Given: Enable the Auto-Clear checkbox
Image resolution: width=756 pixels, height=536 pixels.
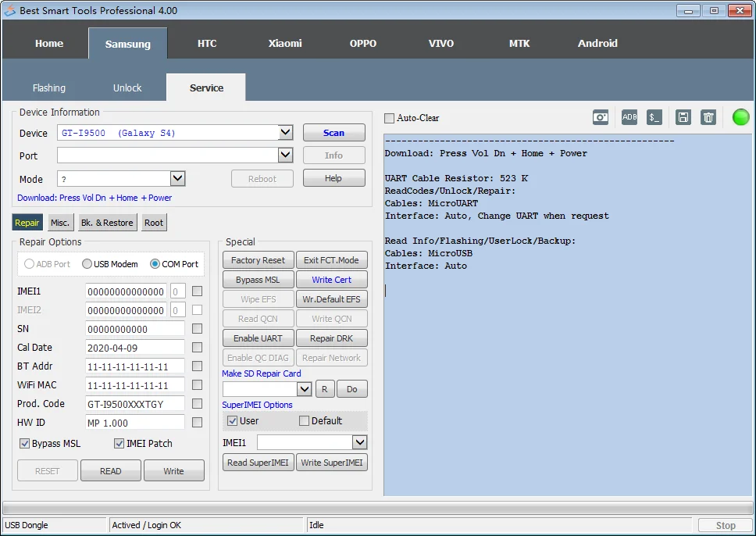Looking at the screenshot, I should pos(390,118).
